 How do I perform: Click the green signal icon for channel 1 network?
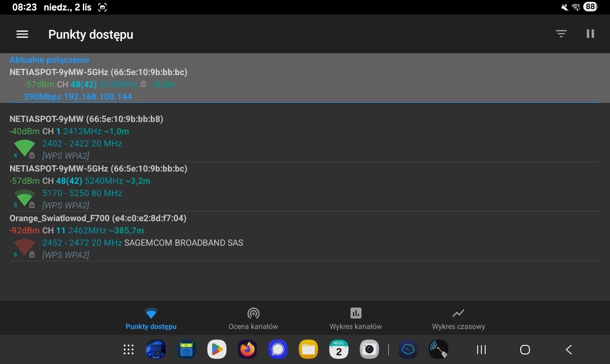click(24, 148)
